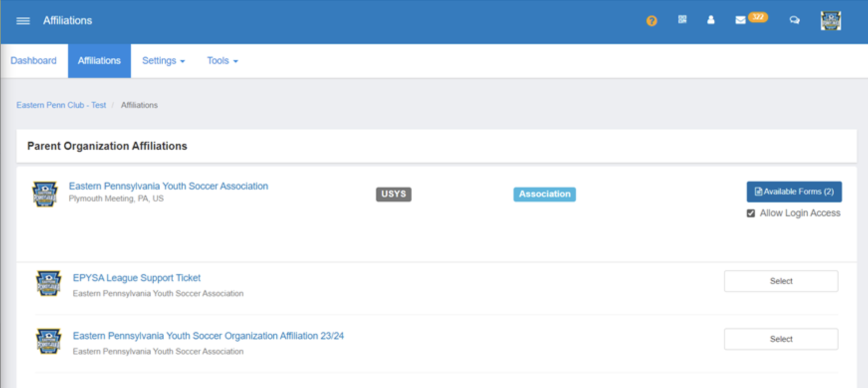The height and width of the screenshot is (388, 868).
Task: Click the USYS badge
Action: pos(394,194)
